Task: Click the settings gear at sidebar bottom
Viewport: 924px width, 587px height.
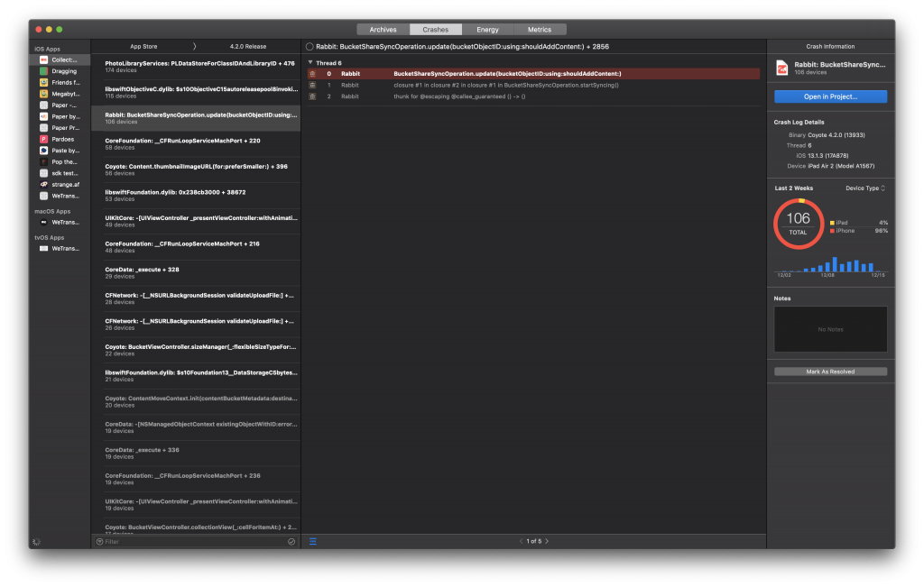Action: pos(36,542)
